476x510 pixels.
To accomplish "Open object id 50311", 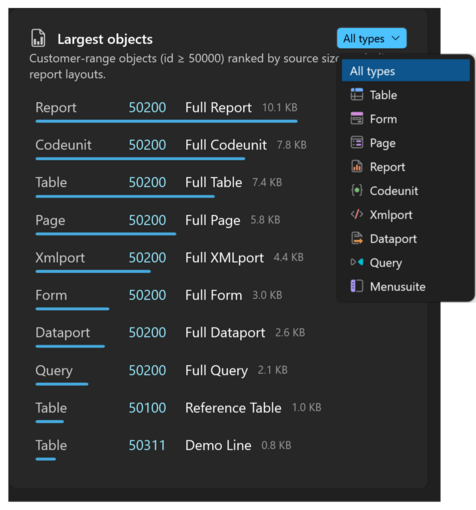I will 147,445.
